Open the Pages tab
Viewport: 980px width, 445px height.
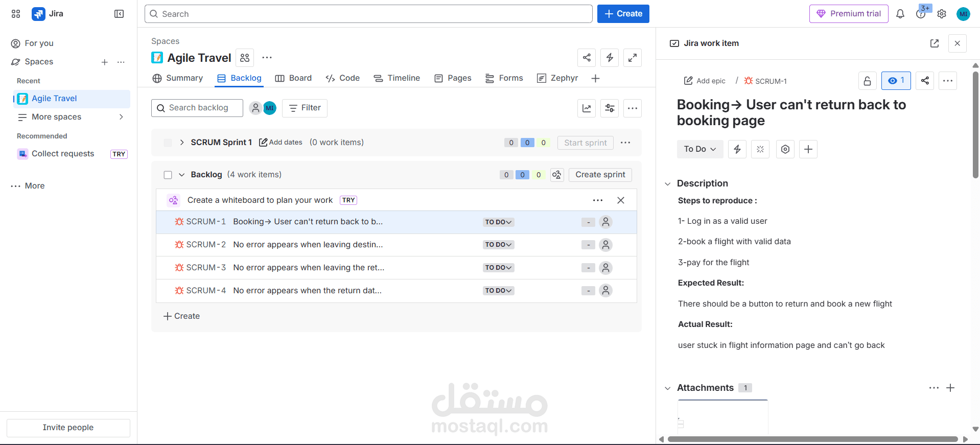453,78
